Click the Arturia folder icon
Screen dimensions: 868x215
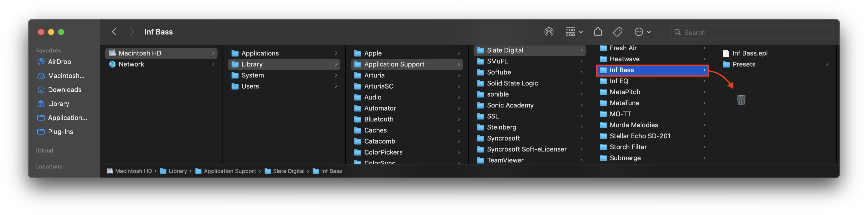pyautogui.click(x=358, y=75)
